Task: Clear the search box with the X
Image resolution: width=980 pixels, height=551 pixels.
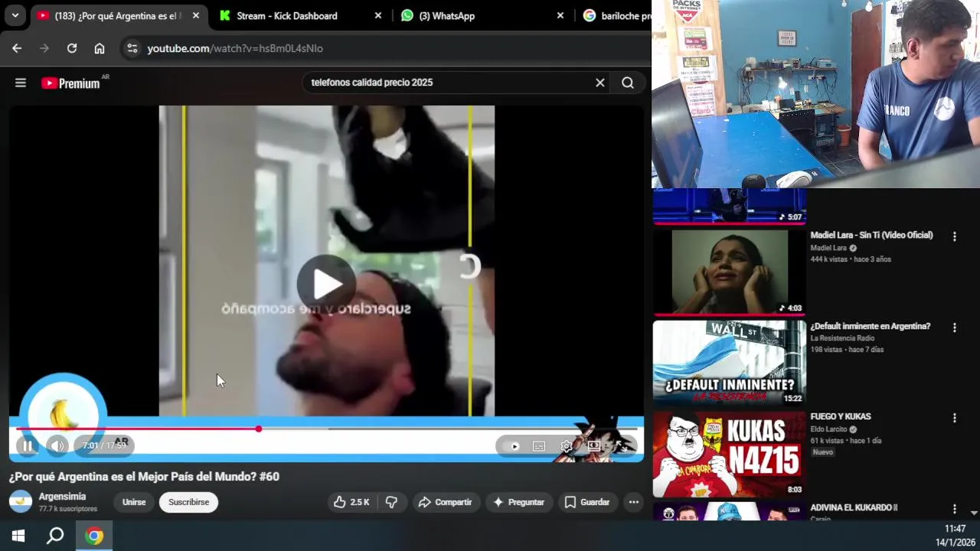Action: click(x=600, y=83)
